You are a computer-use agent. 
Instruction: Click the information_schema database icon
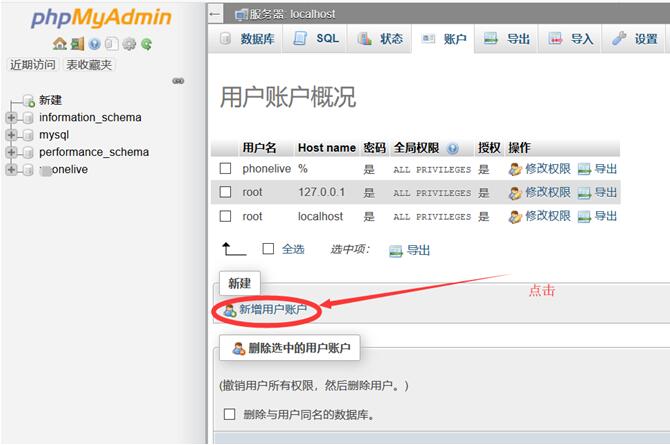click(x=28, y=118)
